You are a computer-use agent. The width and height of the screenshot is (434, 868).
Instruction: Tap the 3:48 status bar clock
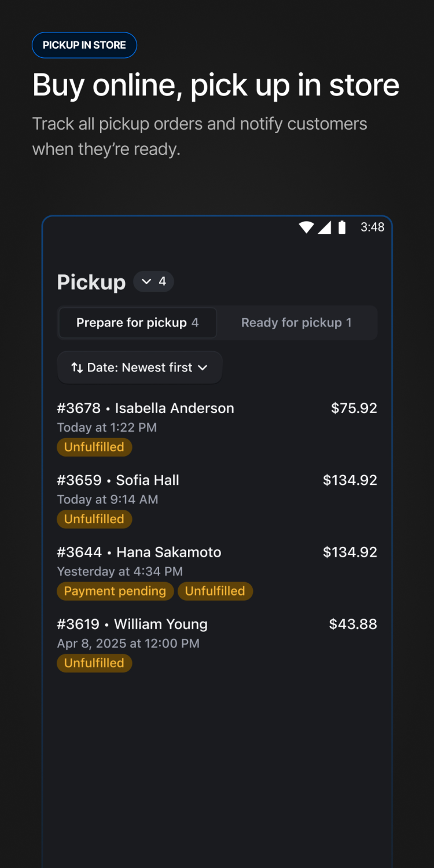tap(372, 227)
